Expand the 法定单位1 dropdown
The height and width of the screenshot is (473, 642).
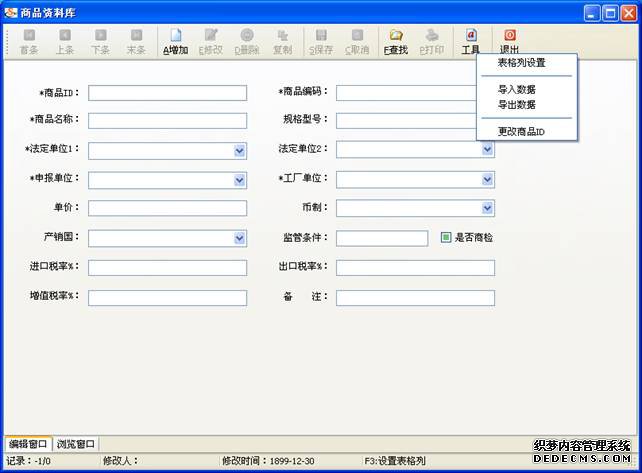tap(240, 150)
